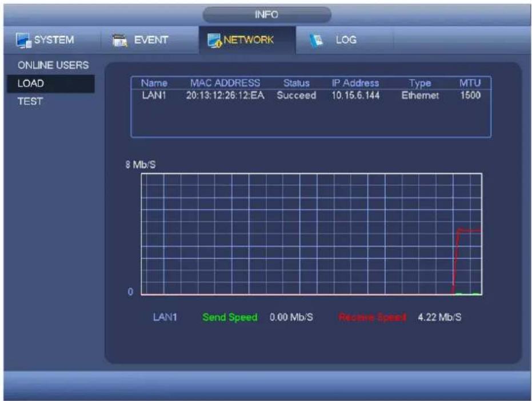Viewport: 532px width, 401px height.
Task: Click the 0 axis label
Action: click(x=130, y=292)
